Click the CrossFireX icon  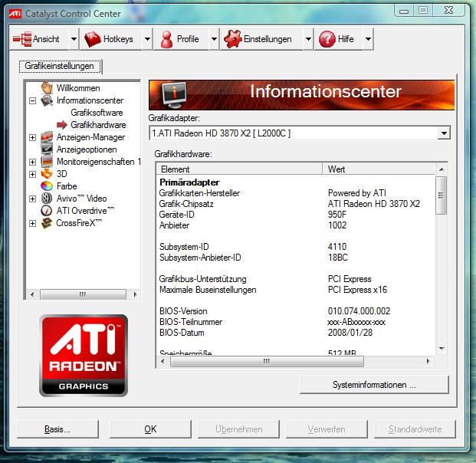[47, 223]
